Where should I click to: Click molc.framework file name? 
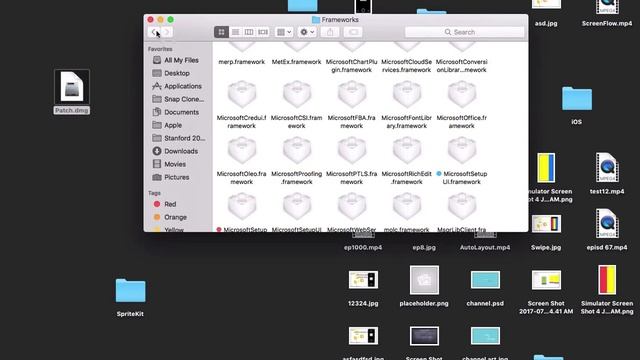click(407, 230)
